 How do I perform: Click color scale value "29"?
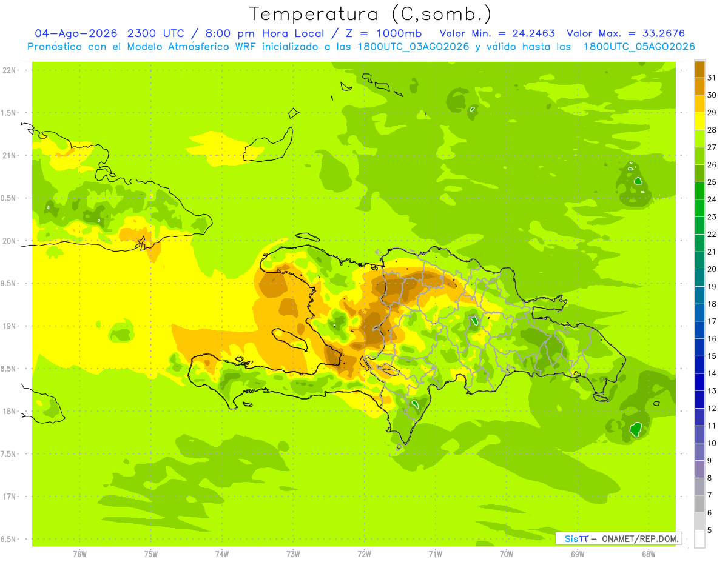click(x=712, y=113)
